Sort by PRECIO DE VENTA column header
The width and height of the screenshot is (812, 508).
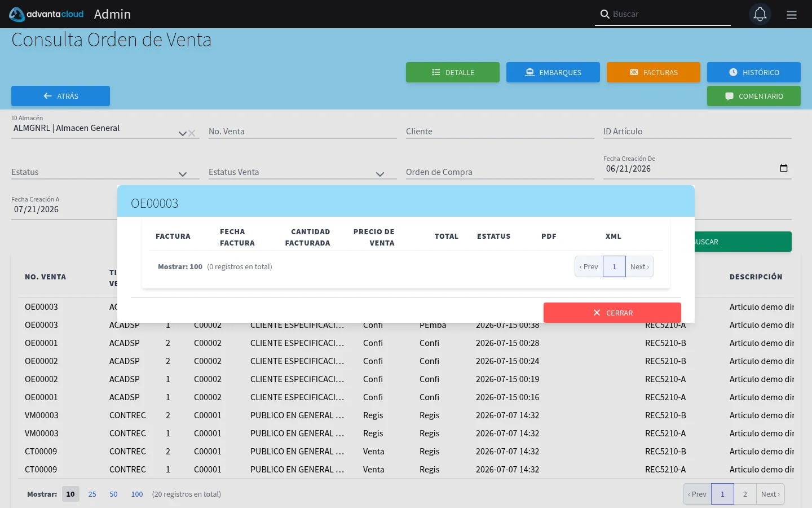pos(374,237)
